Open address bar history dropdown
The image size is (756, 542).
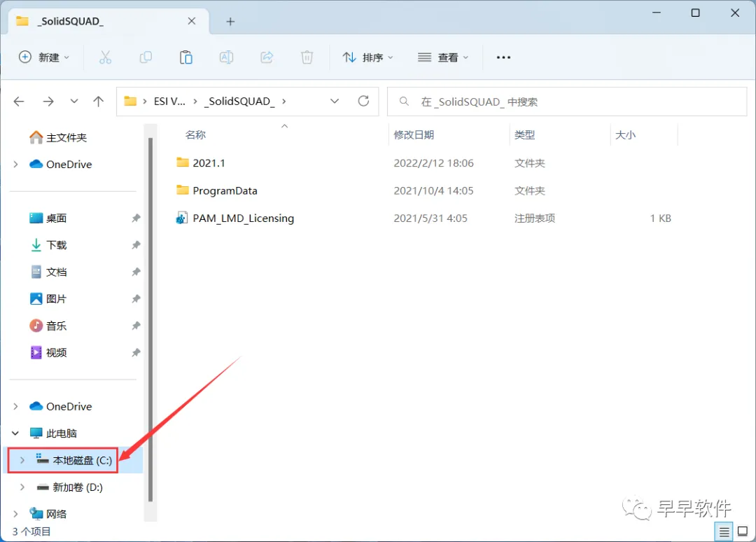[335, 102]
